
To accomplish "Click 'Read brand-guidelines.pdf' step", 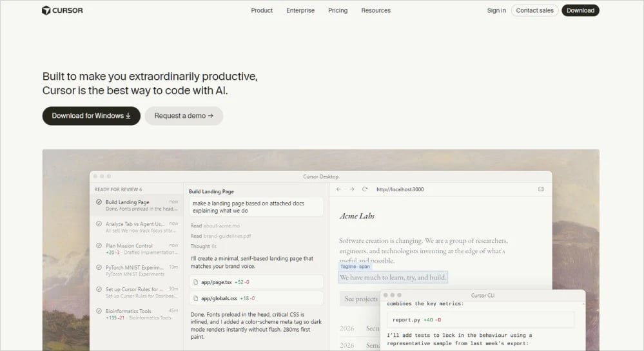I will pos(220,236).
